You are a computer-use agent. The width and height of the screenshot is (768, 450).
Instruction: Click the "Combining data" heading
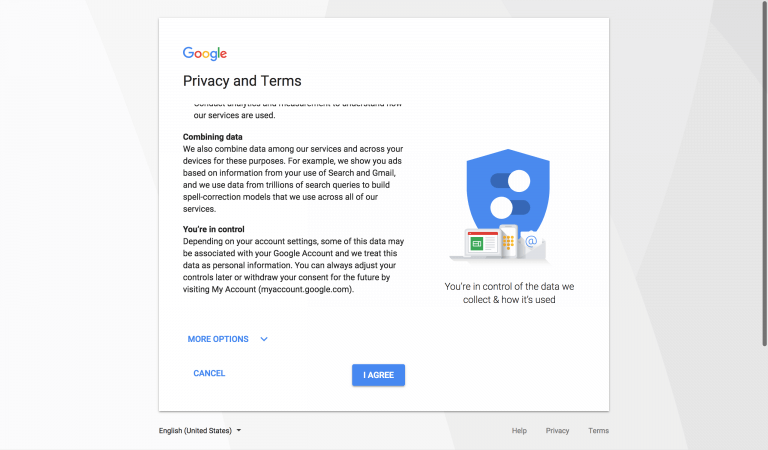[x=214, y=136]
